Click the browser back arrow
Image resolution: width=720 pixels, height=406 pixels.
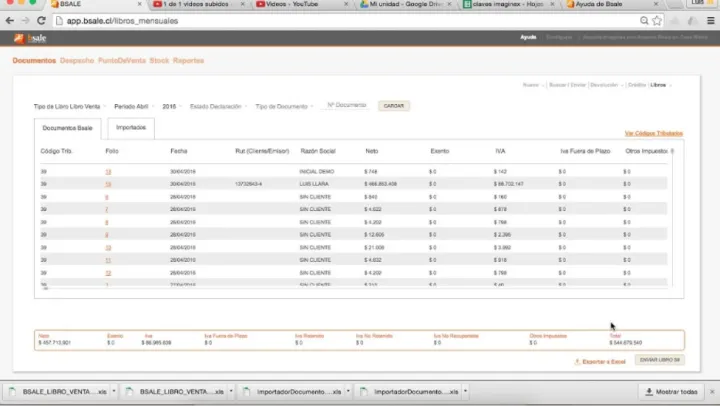click(10, 19)
